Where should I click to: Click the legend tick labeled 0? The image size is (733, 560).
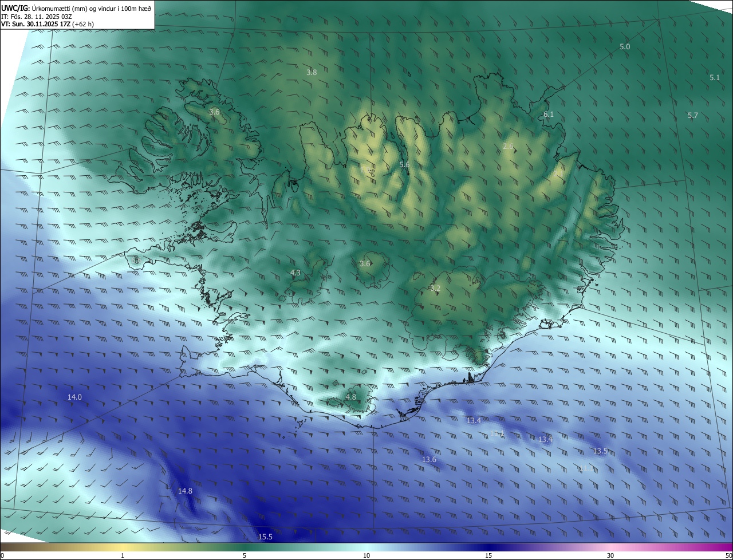[2, 555]
